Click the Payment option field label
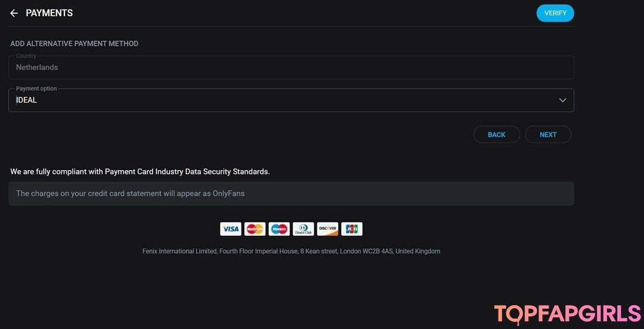 pyautogui.click(x=36, y=88)
